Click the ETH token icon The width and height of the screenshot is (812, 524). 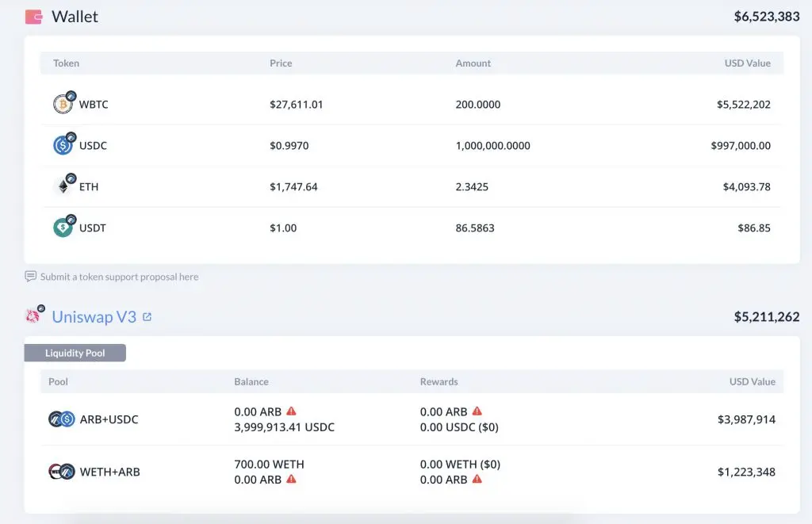63,186
